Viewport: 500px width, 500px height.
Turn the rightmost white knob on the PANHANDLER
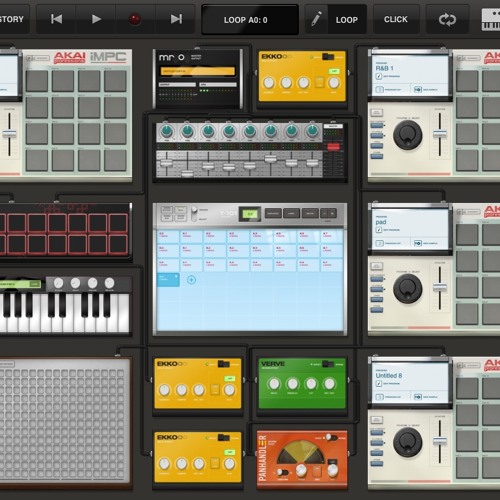click(x=332, y=470)
